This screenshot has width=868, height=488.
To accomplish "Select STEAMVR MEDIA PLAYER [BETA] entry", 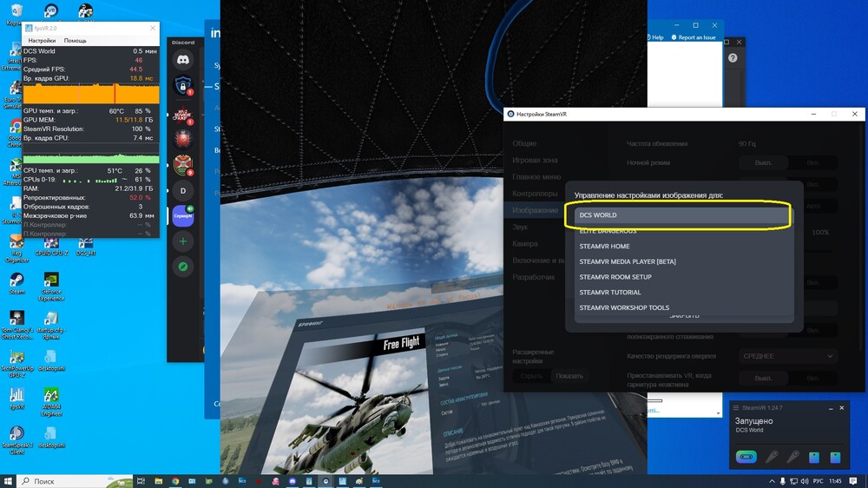I will 684,262.
